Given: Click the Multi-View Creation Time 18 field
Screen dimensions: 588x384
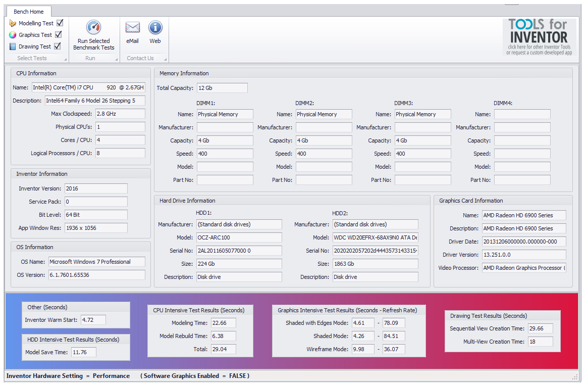Looking at the screenshot, I should pyautogui.click(x=541, y=342).
